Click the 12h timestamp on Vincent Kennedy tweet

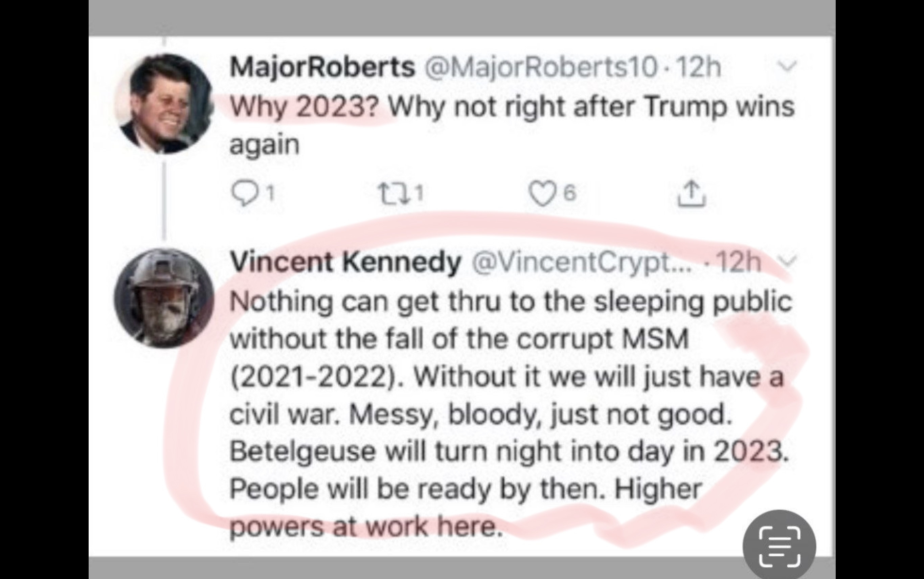(x=738, y=263)
